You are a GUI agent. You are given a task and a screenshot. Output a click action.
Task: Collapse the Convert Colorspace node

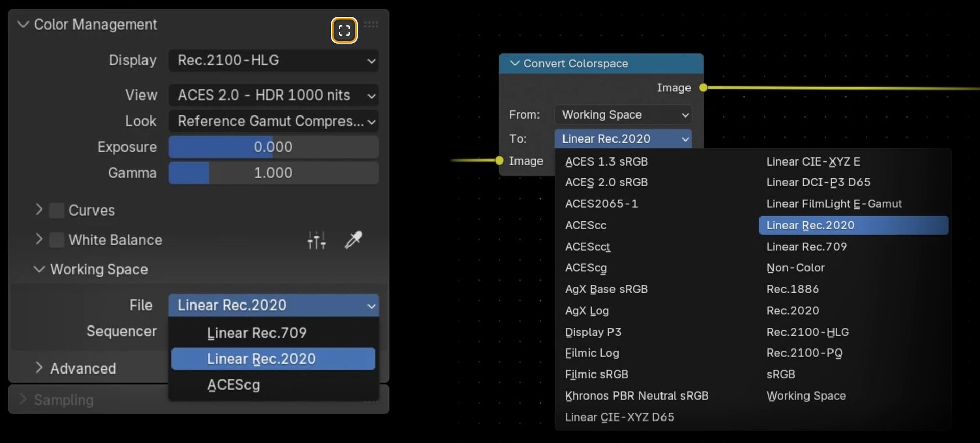(515, 63)
